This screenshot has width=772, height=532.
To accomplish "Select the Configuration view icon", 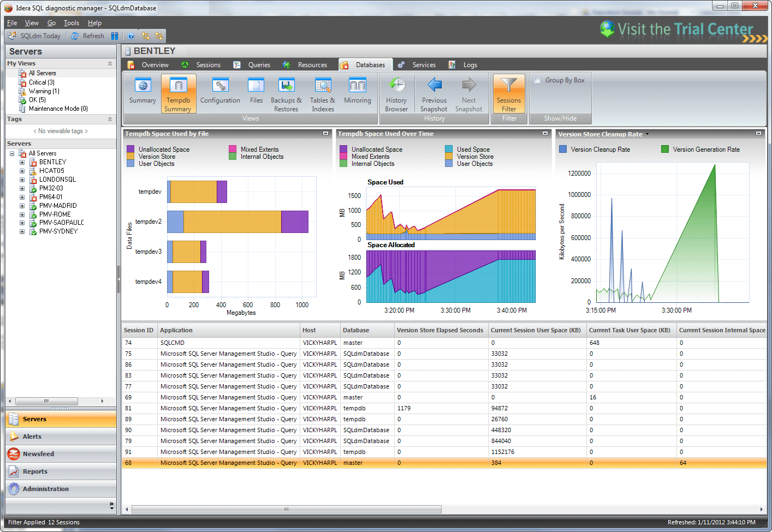I will (219, 93).
